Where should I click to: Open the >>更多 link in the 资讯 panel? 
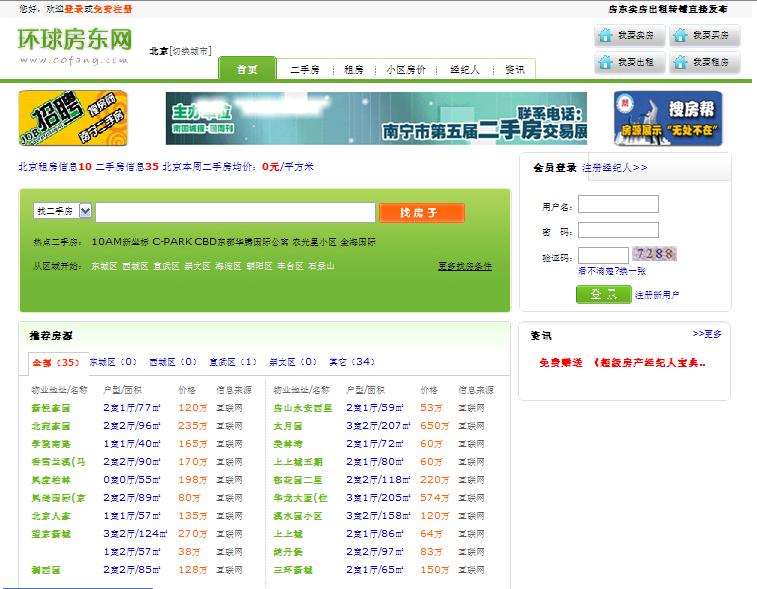pos(707,334)
